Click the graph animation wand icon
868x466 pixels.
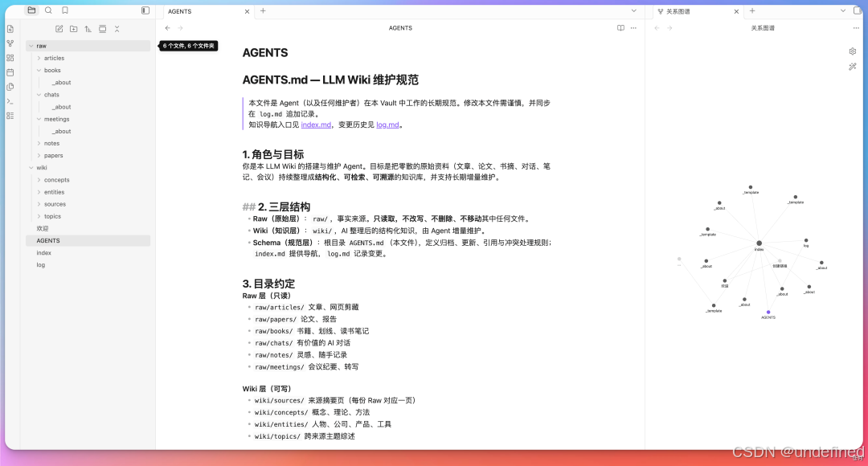coord(853,67)
